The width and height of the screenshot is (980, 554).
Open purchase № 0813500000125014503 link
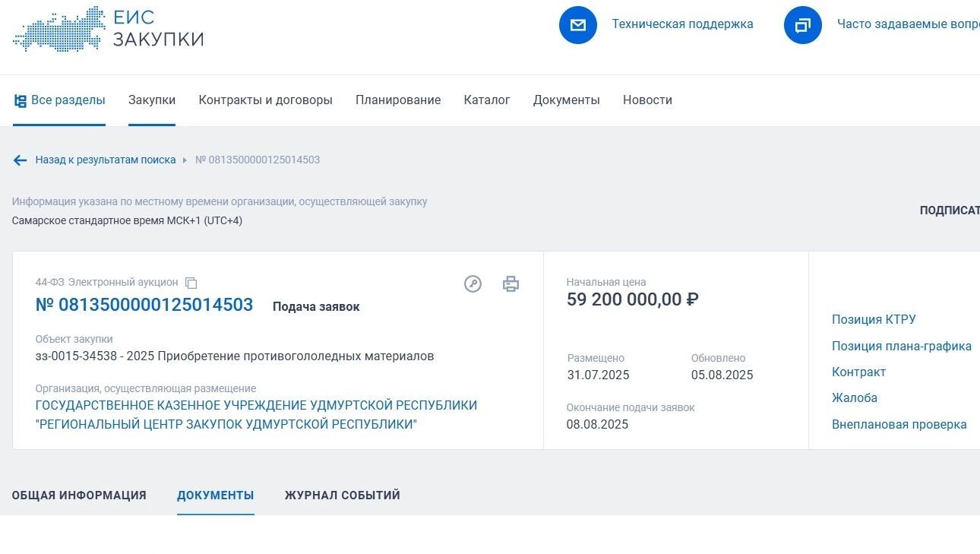click(x=144, y=305)
